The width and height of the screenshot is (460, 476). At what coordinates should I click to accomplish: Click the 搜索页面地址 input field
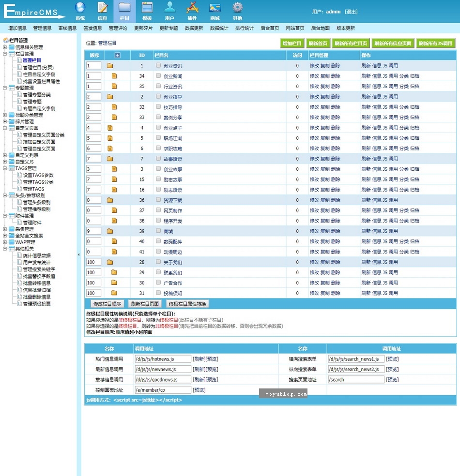(x=356, y=379)
